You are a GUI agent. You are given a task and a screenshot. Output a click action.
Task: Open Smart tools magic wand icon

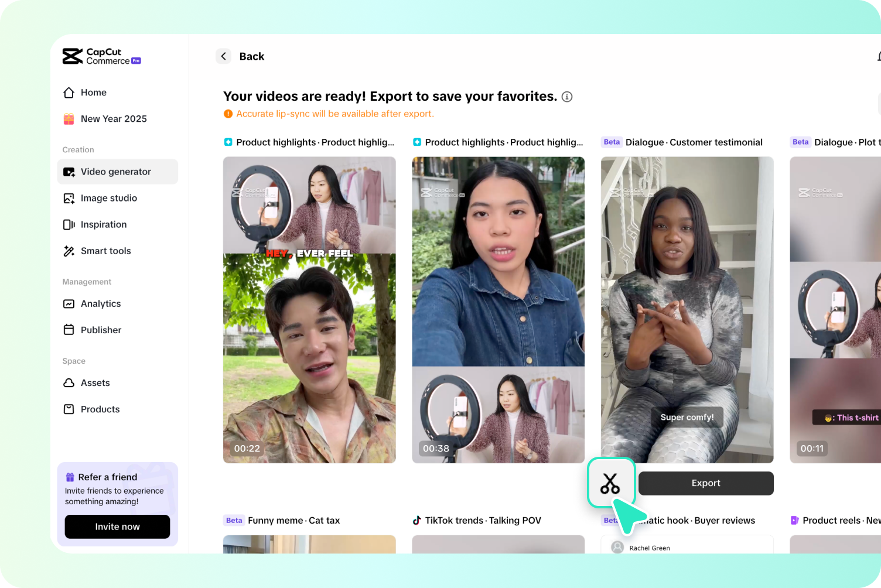(69, 251)
